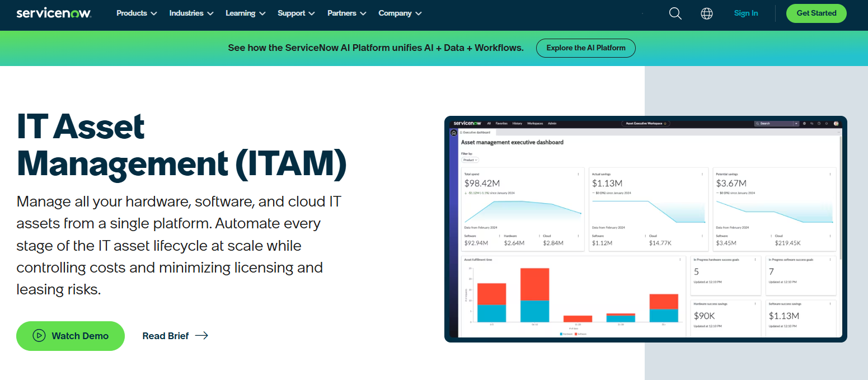Expand the Support menu
Image resolution: width=868 pixels, height=380 pixels.
pyautogui.click(x=296, y=13)
